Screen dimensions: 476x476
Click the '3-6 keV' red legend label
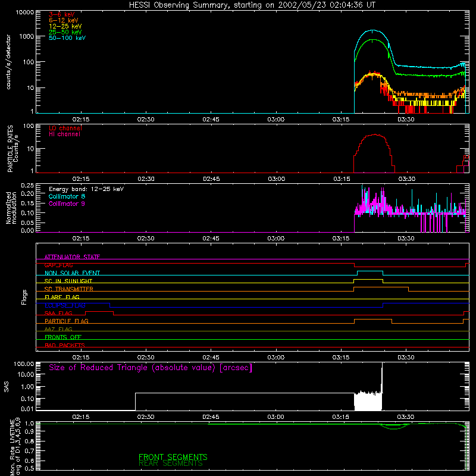click(62, 14)
